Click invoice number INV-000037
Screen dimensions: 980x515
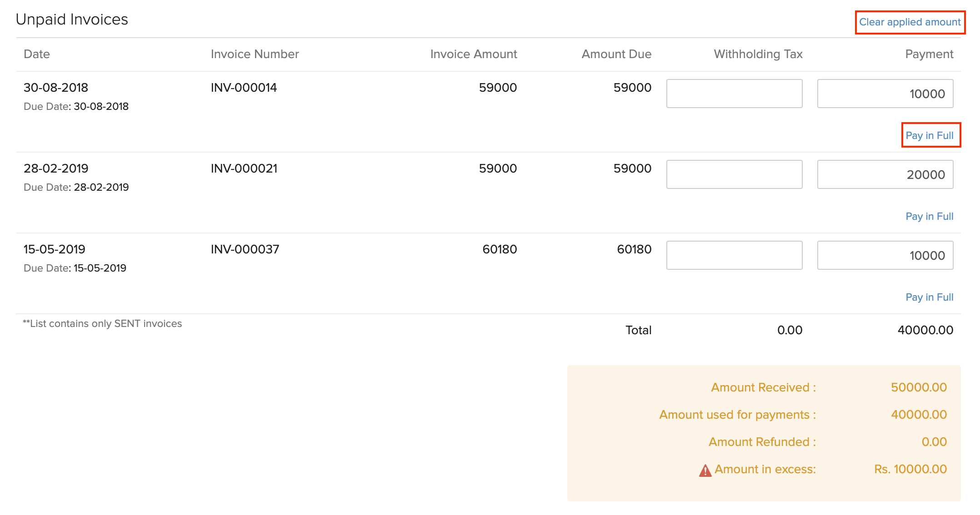[245, 249]
